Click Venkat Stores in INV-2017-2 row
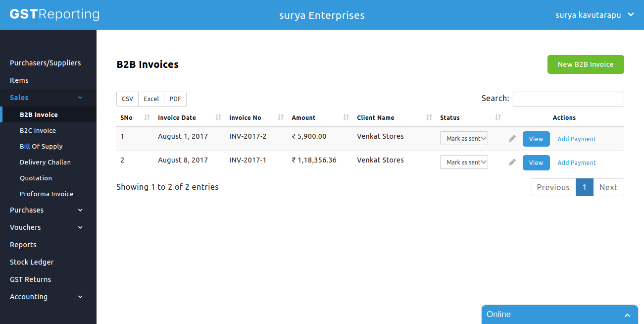 coord(380,136)
